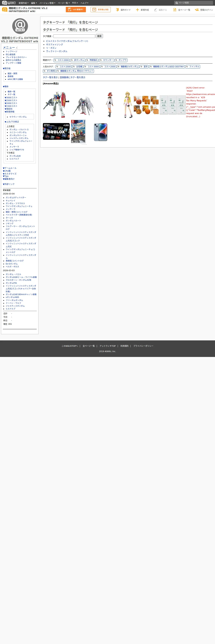Click 利用規約 in the footer
The image size is (215, 644).
tap(124, 346)
